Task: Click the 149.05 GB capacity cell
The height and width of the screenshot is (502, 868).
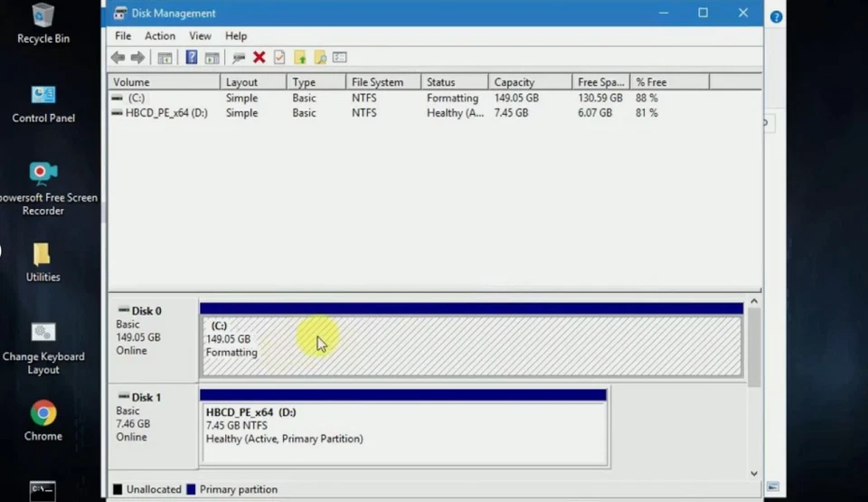Action: pos(516,98)
